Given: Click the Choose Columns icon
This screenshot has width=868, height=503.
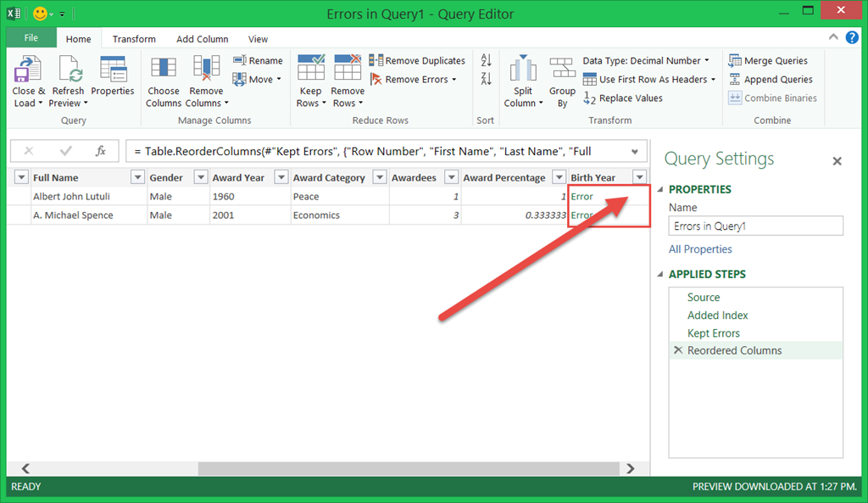Looking at the screenshot, I should [x=163, y=70].
